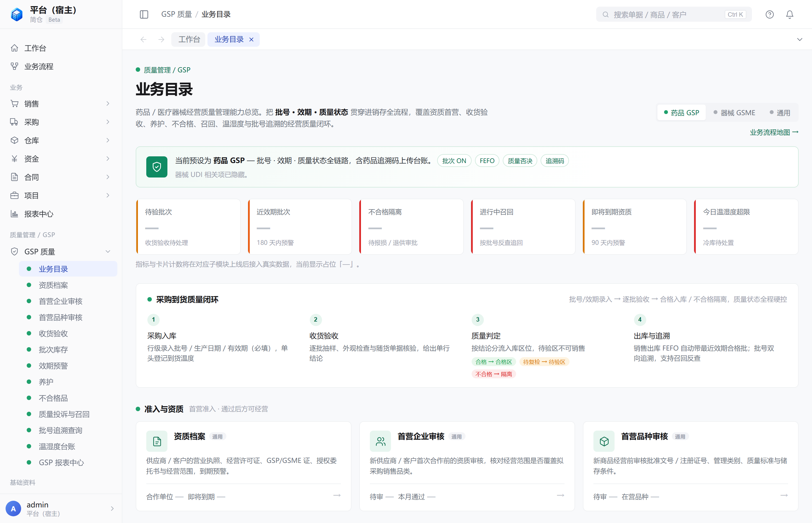The height and width of the screenshot is (523, 812).
Task: Click the 资金 yen icon
Action: tap(14, 159)
